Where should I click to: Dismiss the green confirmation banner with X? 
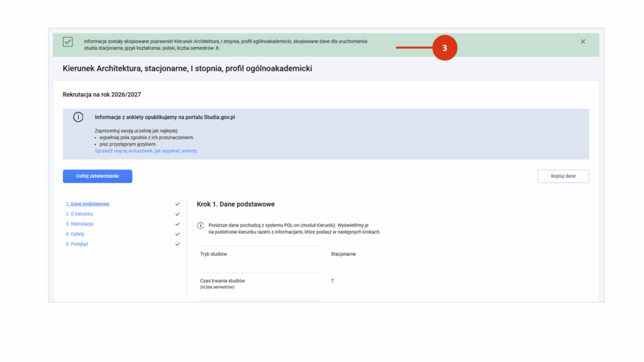click(x=583, y=41)
